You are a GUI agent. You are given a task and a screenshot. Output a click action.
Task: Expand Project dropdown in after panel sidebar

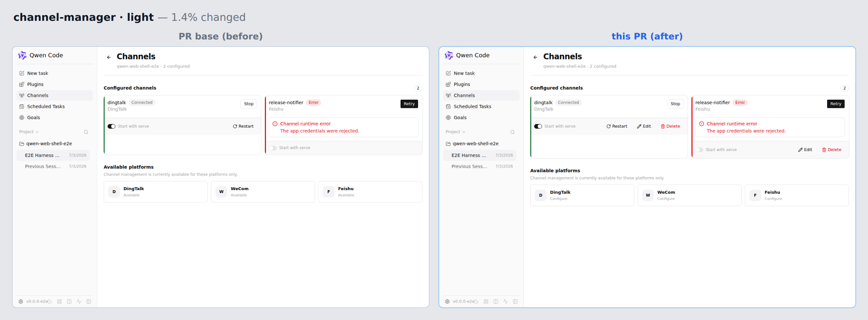[x=456, y=132]
